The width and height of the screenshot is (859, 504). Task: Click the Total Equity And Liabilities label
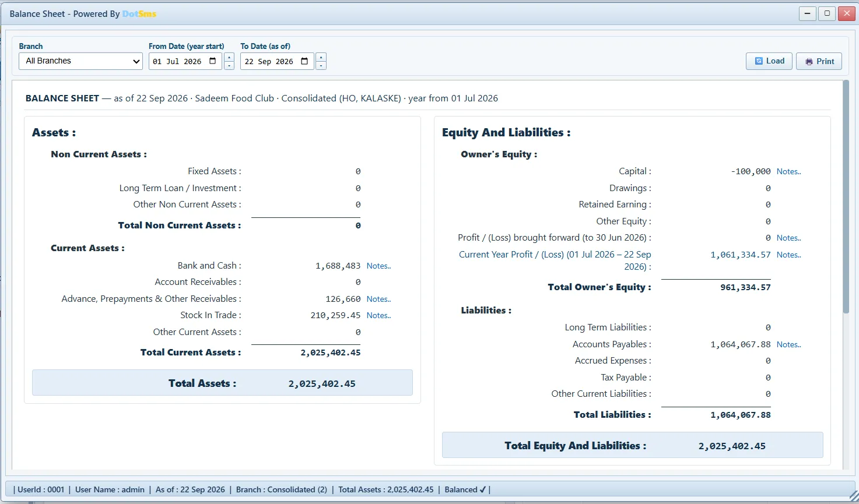pos(576,446)
